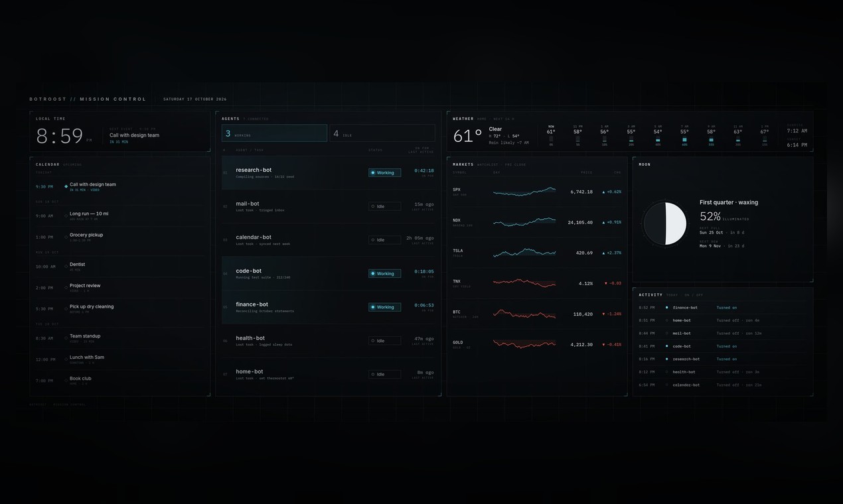Toggle the Working status badge for research-bot
The width and height of the screenshot is (843, 504).
point(384,172)
